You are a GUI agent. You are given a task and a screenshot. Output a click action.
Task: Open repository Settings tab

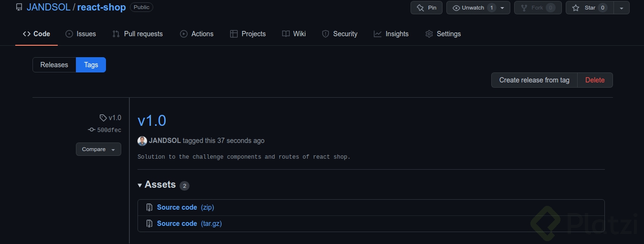tap(443, 34)
